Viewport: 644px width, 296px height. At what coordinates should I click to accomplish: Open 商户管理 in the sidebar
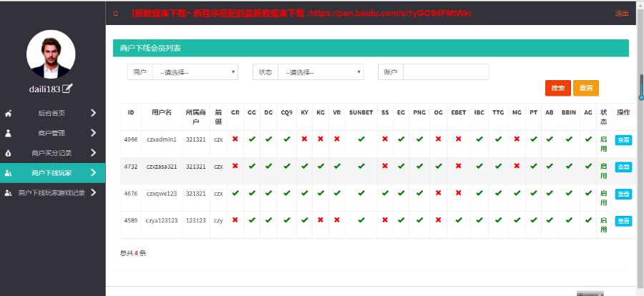coord(52,133)
